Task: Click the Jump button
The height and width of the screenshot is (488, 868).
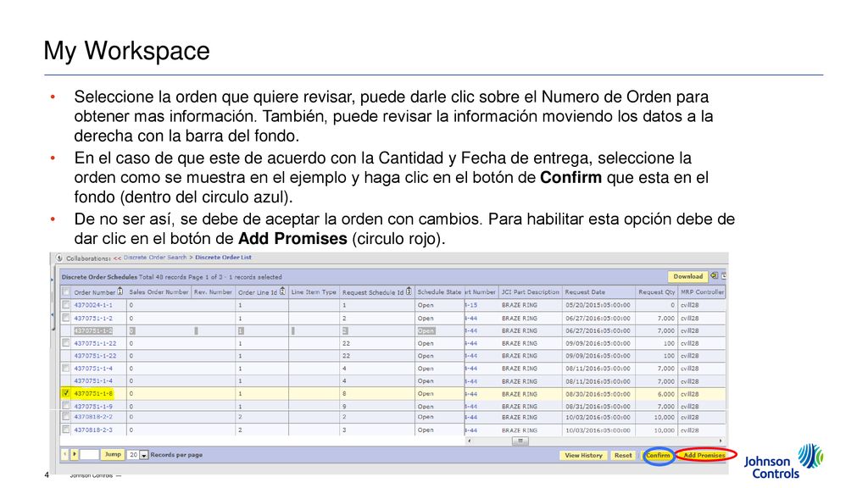Action: tap(113, 454)
